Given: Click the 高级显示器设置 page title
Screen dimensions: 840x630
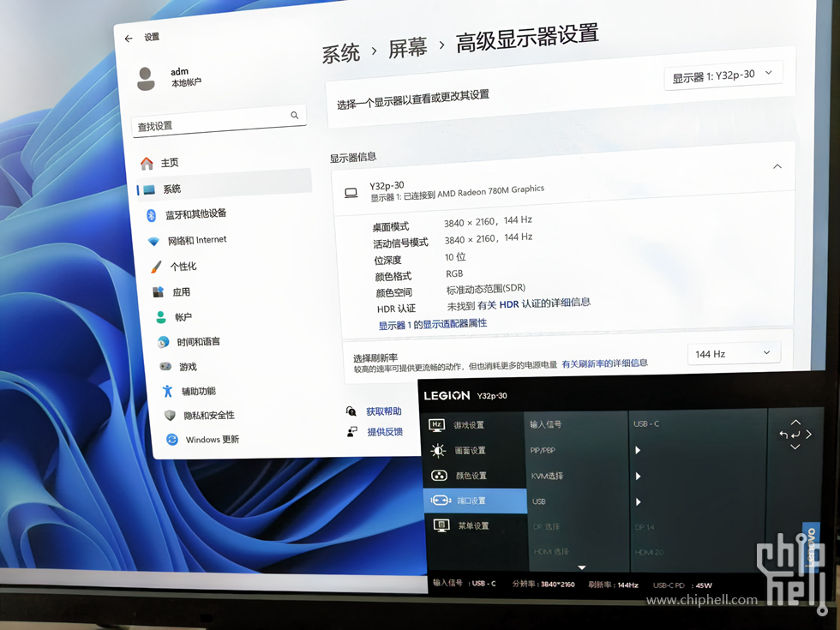Looking at the screenshot, I should pyautogui.click(x=527, y=38).
